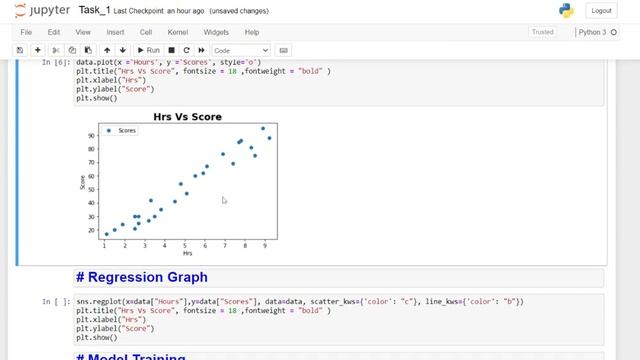Open the Edit menu

pyautogui.click(x=53, y=32)
